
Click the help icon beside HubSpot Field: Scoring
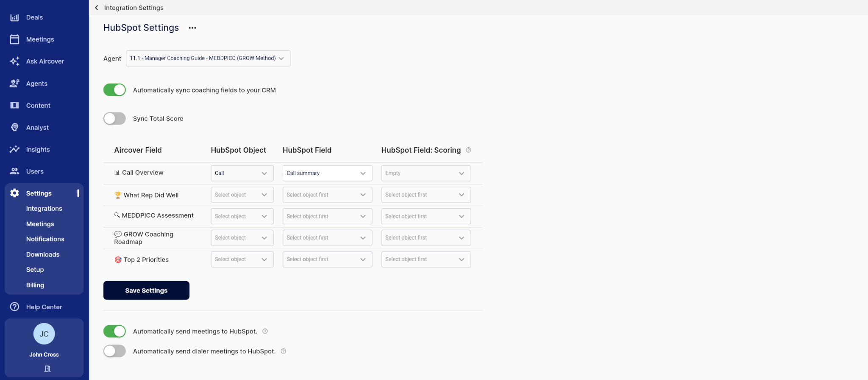point(468,150)
